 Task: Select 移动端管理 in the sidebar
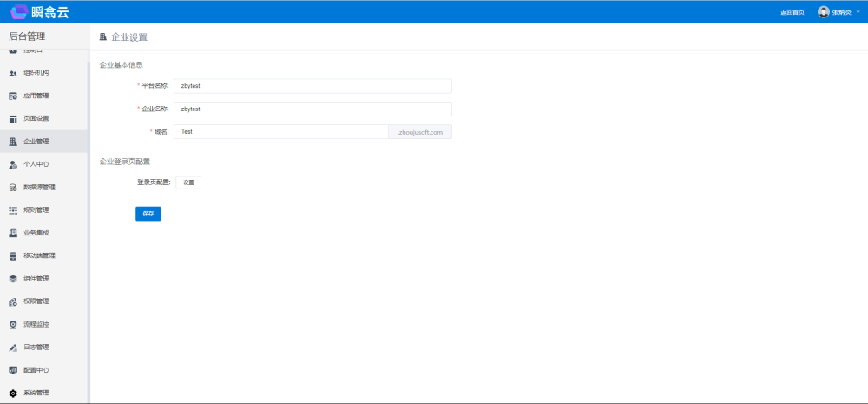[39, 255]
